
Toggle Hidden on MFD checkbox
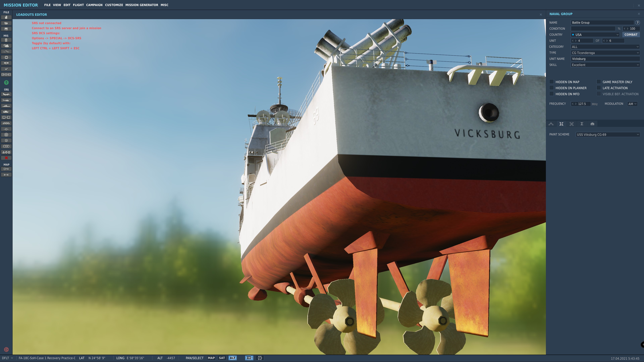551,94
